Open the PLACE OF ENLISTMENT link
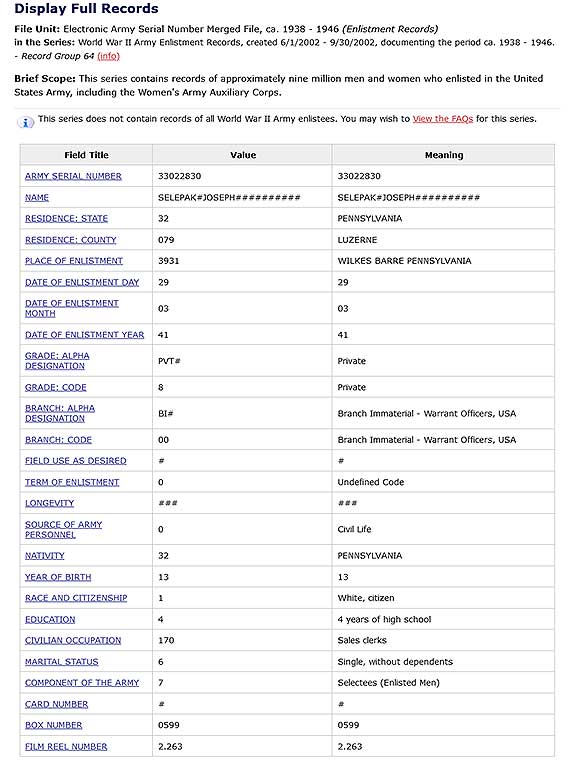Screen dimensions: 568x768 (x=73, y=261)
